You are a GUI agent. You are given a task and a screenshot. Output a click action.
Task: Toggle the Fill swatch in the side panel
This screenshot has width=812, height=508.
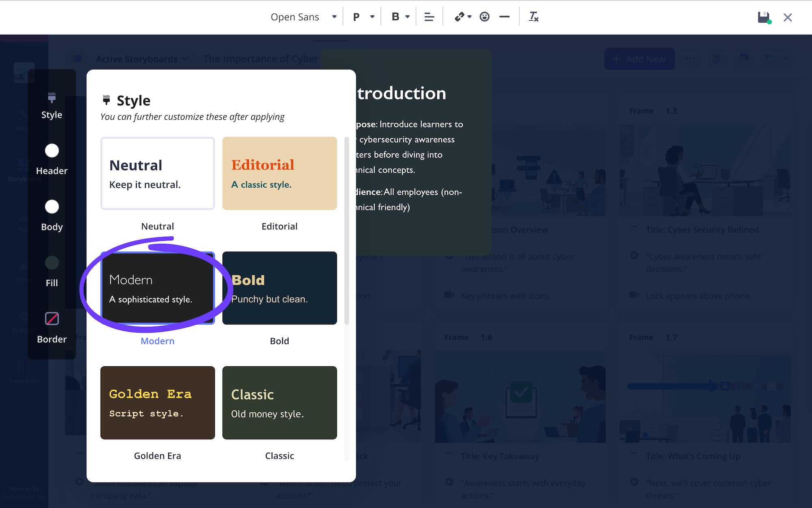52,263
